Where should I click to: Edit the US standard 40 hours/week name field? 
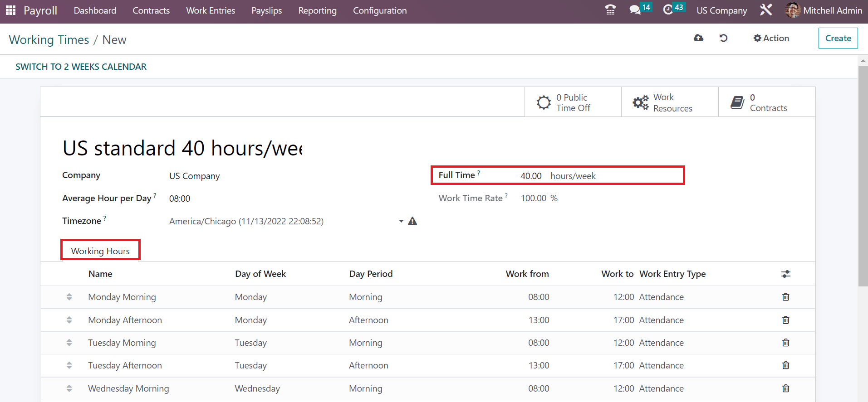182,148
